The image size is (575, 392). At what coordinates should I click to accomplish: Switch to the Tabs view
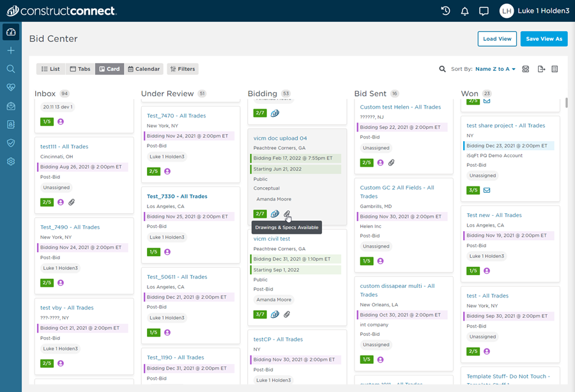(x=80, y=69)
